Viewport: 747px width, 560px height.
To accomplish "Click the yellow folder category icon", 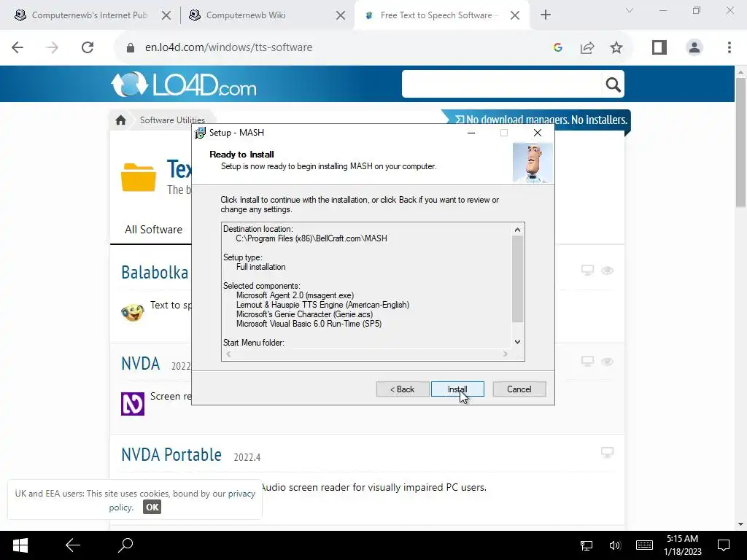I will pyautogui.click(x=138, y=177).
